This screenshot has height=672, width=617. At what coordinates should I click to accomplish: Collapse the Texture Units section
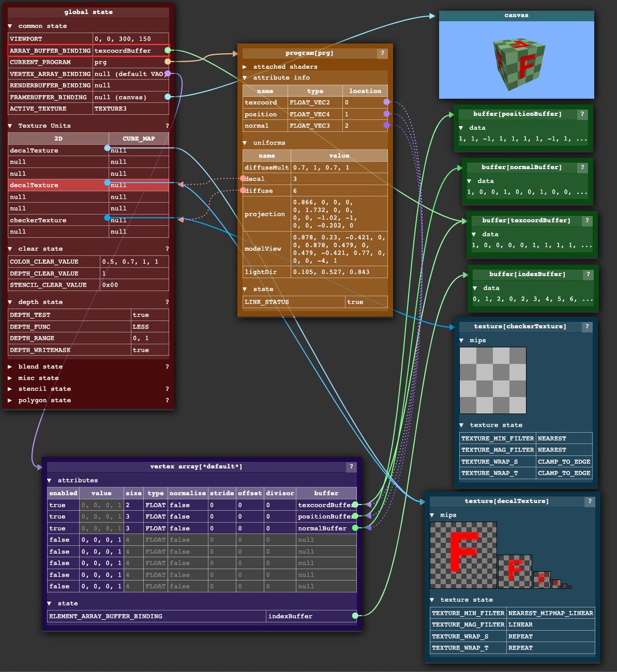(x=10, y=125)
